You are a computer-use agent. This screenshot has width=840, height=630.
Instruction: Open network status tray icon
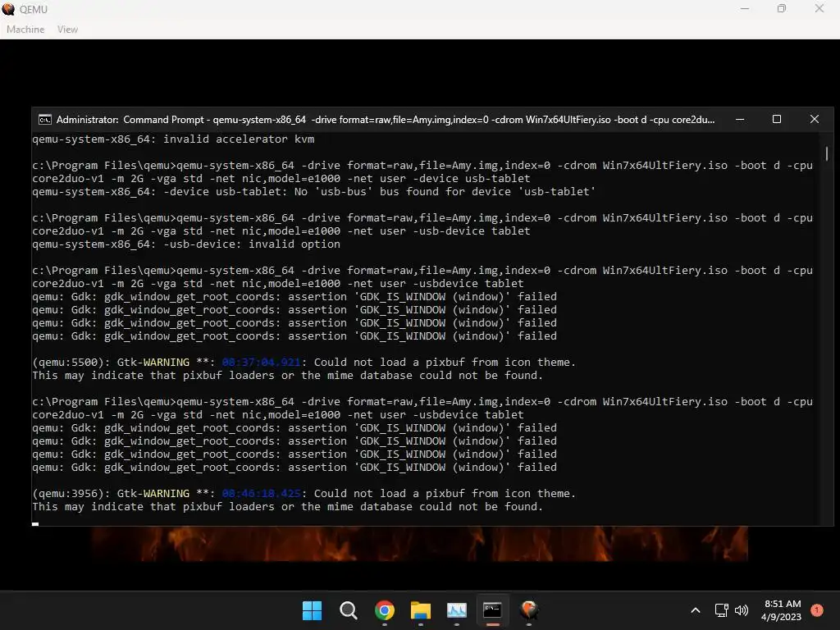pyautogui.click(x=721, y=610)
